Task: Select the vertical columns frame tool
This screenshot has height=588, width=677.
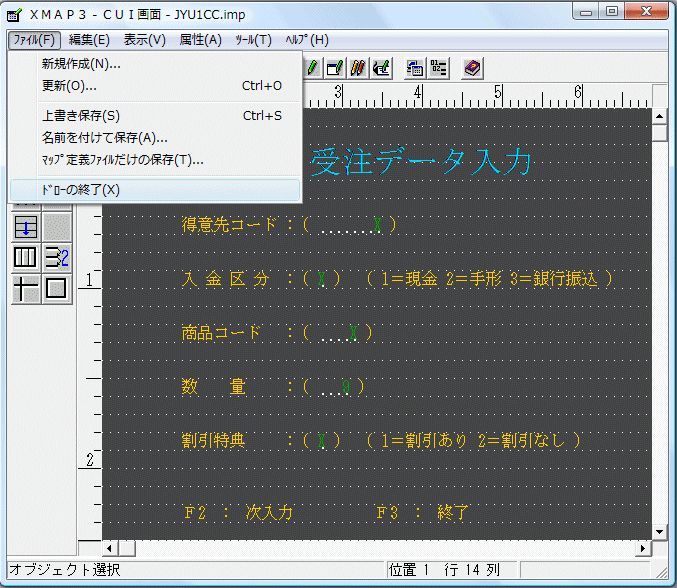Action: pyautogui.click(x=26, y=257)
